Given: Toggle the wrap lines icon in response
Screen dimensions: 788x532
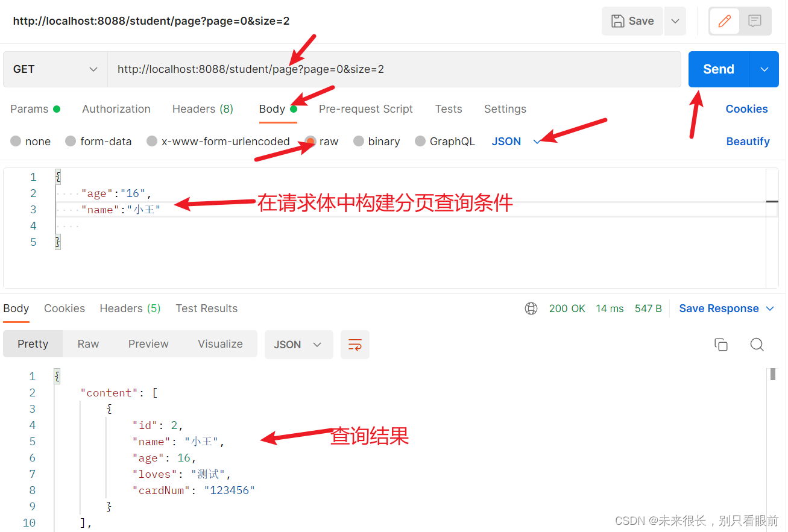Looking at the screenshot, I should pos(355,344).
